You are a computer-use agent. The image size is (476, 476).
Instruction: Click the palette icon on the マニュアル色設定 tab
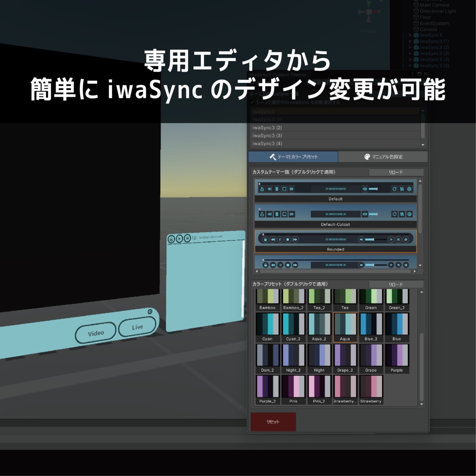pos(367,157)
